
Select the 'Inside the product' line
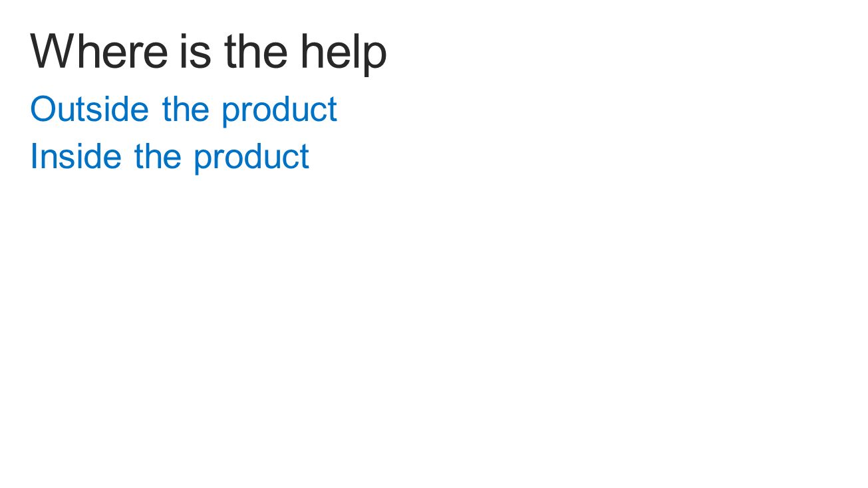(x=170, y=156)
